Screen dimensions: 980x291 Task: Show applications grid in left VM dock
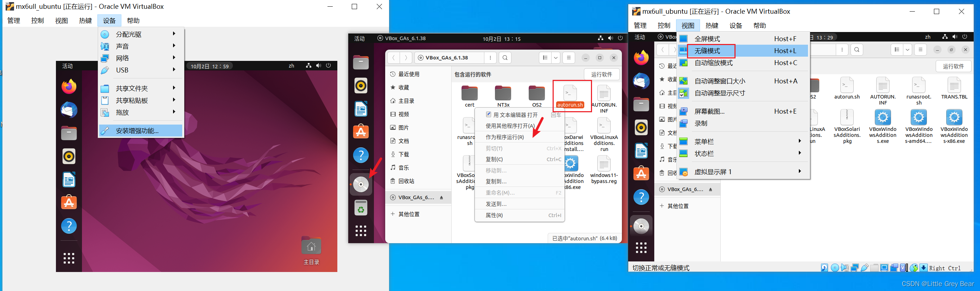[69, 258]
